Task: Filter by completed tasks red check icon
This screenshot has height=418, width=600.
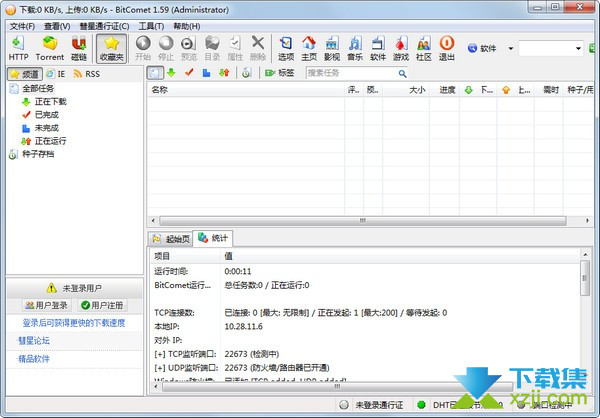Action: click(189, 73)
